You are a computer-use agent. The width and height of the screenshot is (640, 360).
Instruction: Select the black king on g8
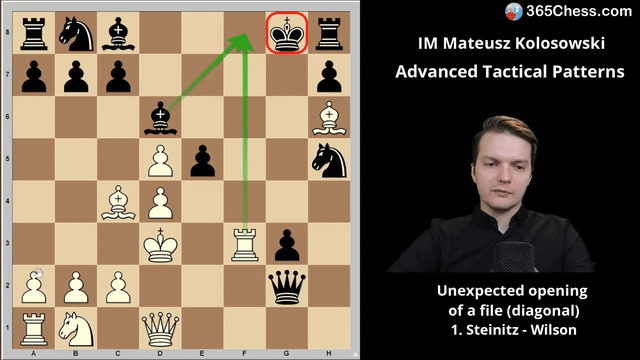click(287, 33)
